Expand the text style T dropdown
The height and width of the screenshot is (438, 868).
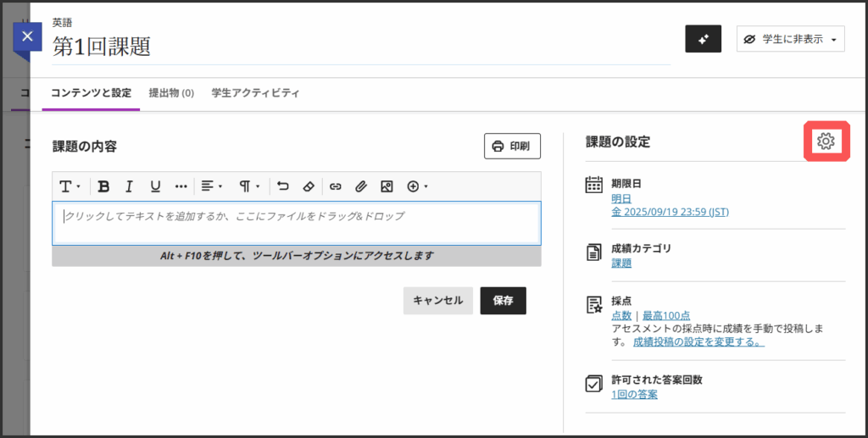(x=70, y=186)
